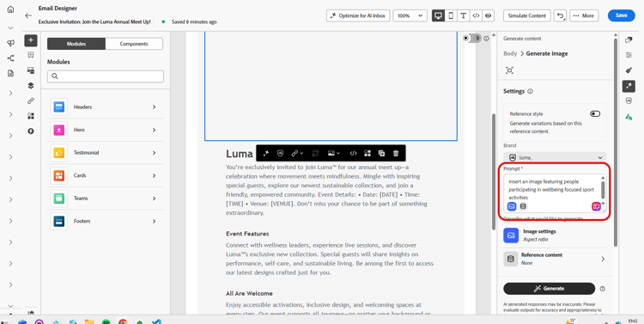Click the pink prompt library icon in the prompt box
The image size is (644, 324).
[597, 206]
